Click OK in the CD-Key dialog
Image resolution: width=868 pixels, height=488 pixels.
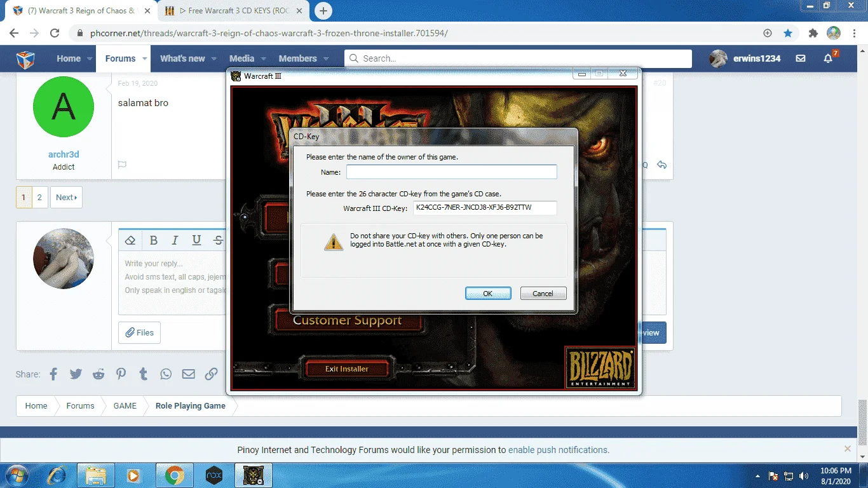point(488,294)
